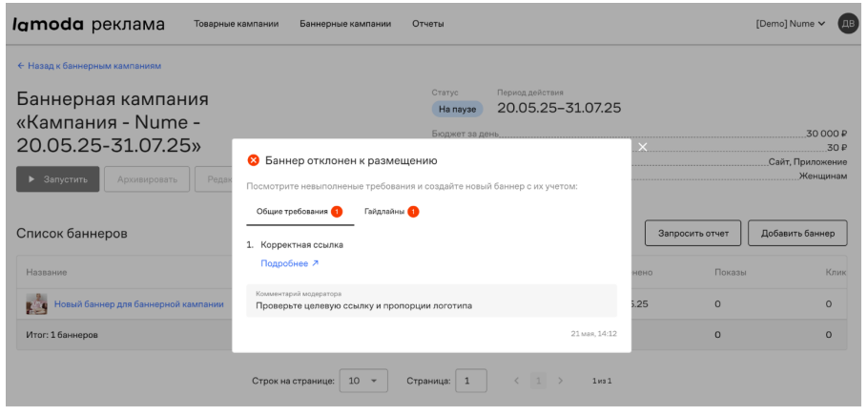Click the Женщинам audience value
This screenshot has height=416, width=868.
(822, 177)
